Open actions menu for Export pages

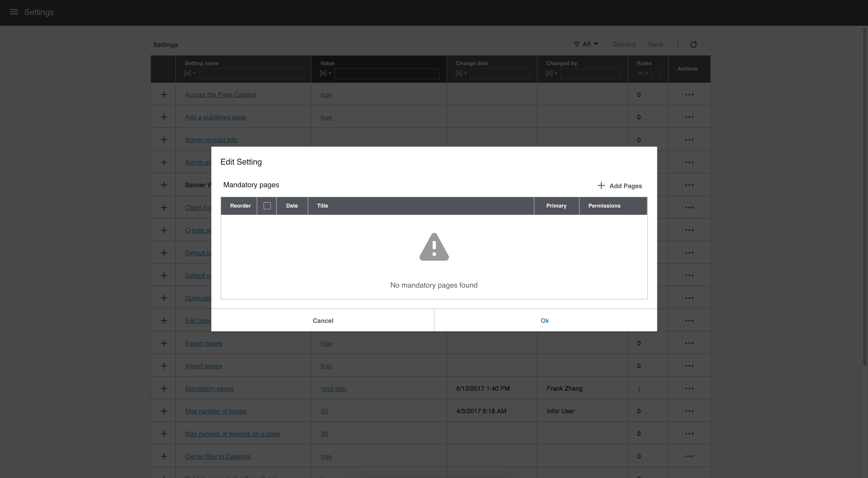(689, 343)
